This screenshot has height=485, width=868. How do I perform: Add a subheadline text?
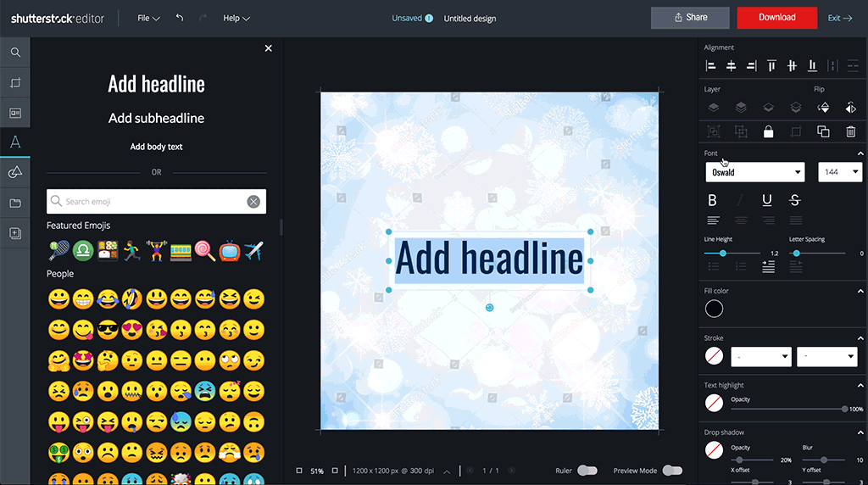coord(156,118)
